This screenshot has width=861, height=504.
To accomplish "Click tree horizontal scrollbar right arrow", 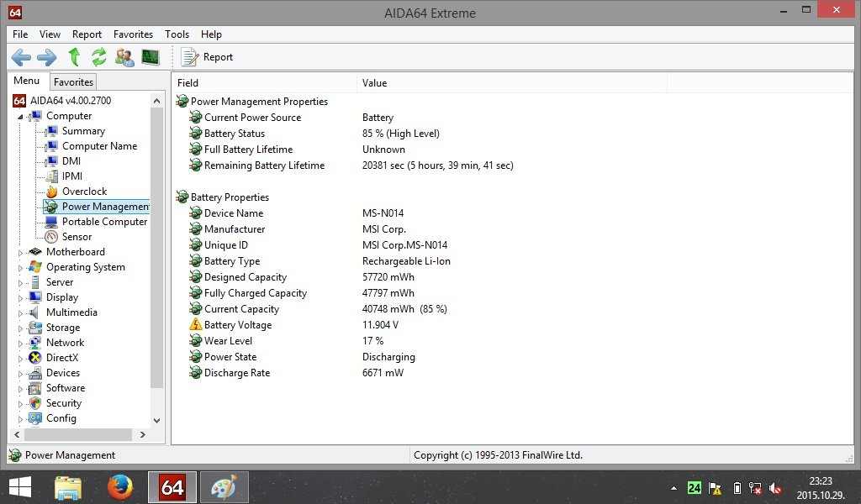I will [x=143, y=434].
